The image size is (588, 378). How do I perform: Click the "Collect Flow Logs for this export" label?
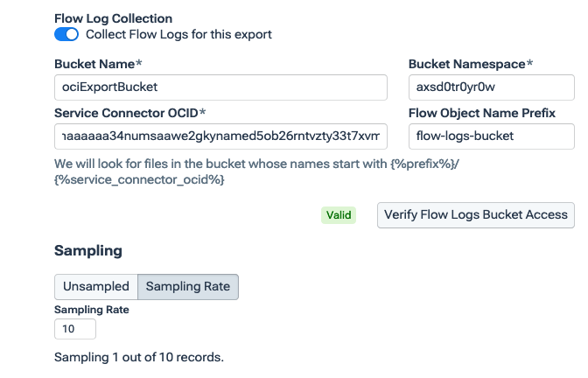click(x=178, y=34)
